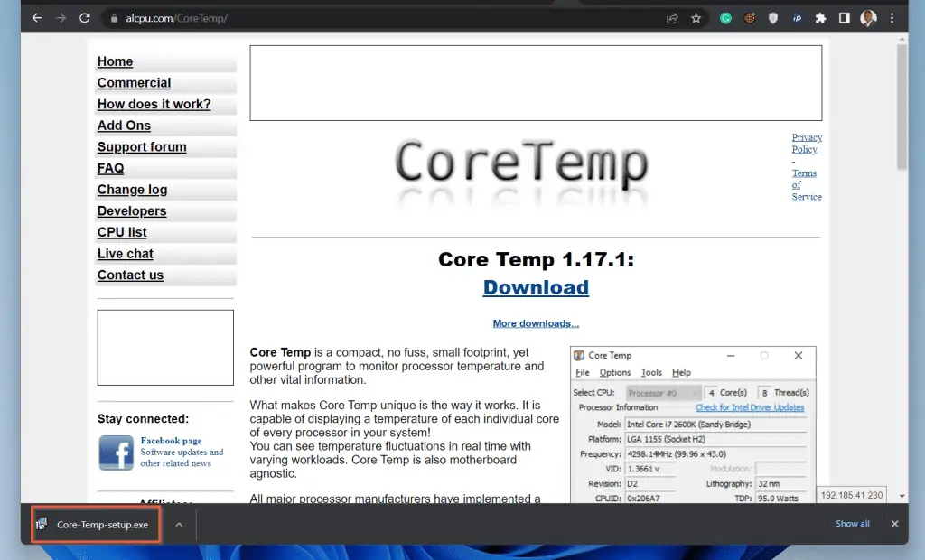The height and width of the screenshot is (560, 925).
Task: Click the Facebook logo icon
Action: click(x=116, y=453)
